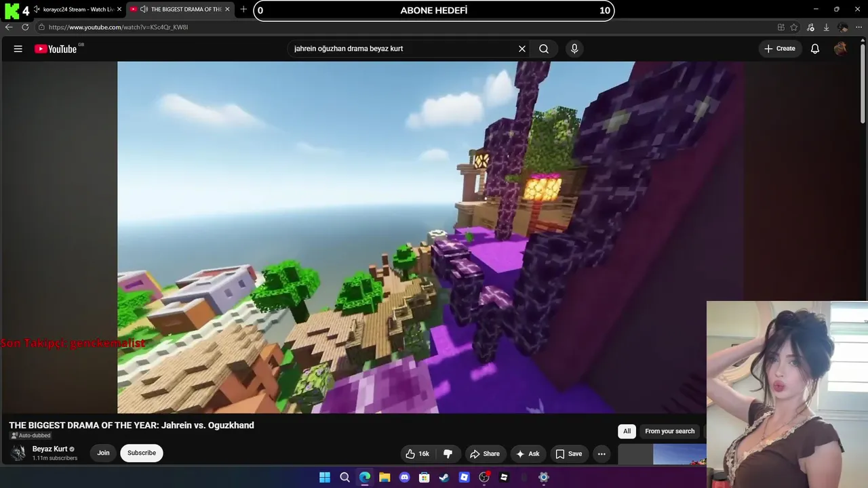Mute the YouTube tab speaker icon
Viewport: 868px width, 488px height.
click(144, 9)
